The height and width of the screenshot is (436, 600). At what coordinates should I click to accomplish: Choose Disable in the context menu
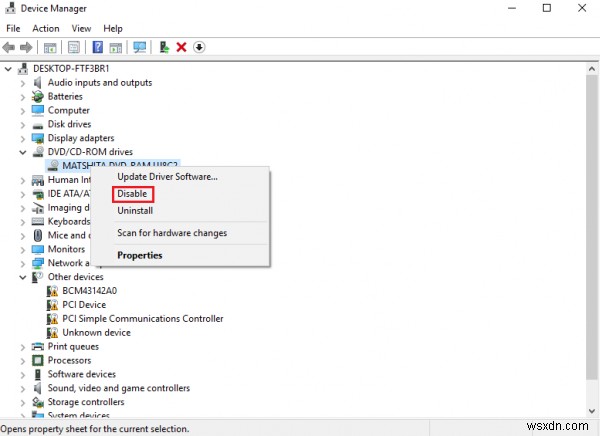tap(132, 194)
